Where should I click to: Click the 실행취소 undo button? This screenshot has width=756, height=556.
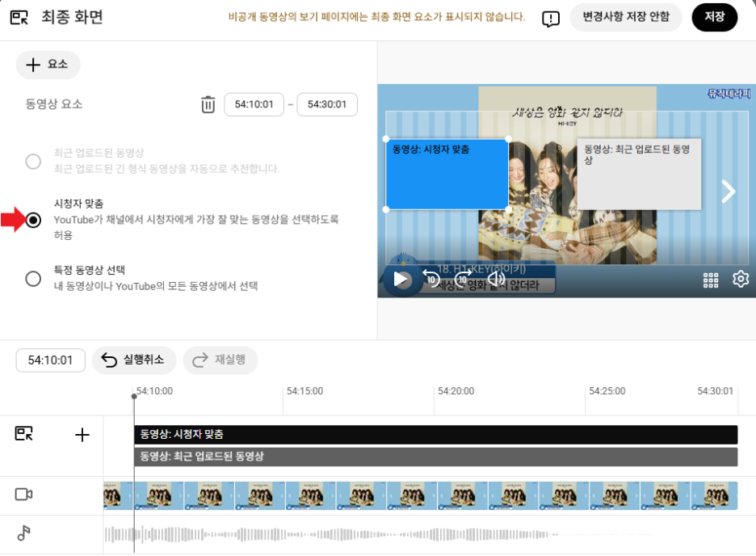(x=134, y=360)
